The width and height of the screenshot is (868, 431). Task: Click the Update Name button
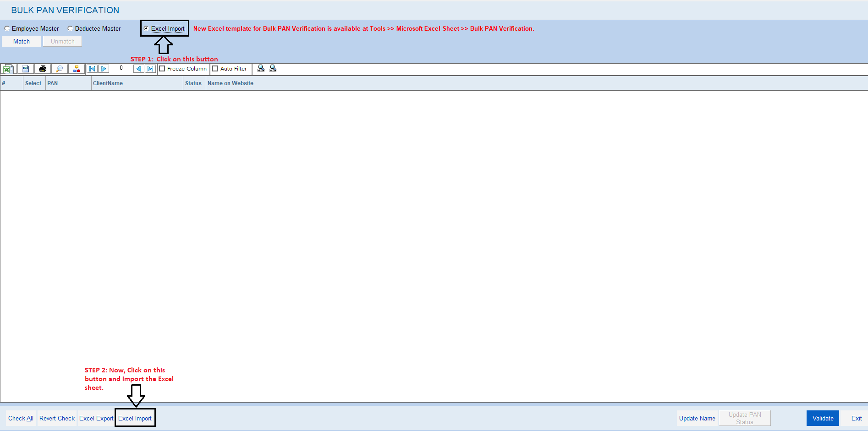tap(697, 418)
